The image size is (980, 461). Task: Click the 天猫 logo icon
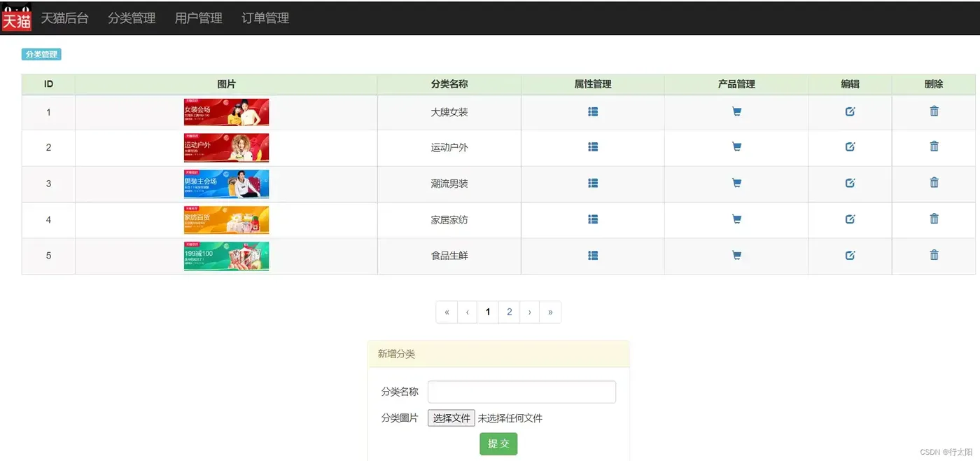tap(16, 17)
